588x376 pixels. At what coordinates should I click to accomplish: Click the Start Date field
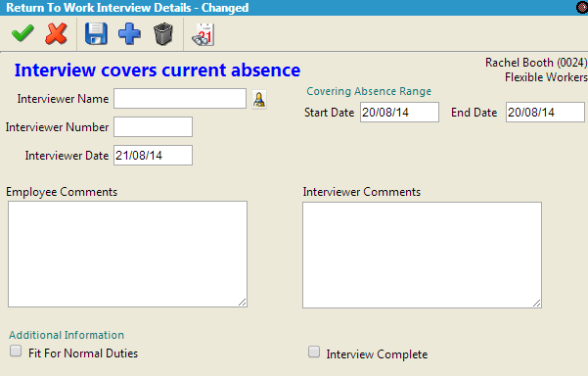point(399,113)
